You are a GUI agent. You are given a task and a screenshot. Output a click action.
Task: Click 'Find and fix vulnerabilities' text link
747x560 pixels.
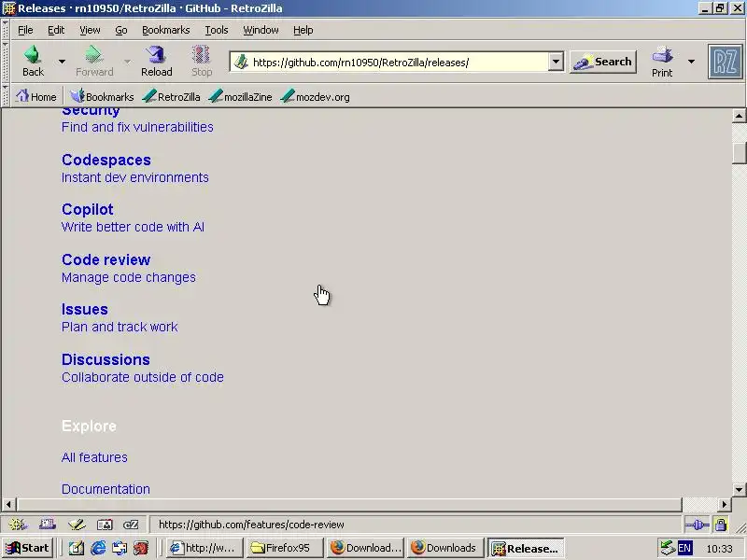(137, 127)
